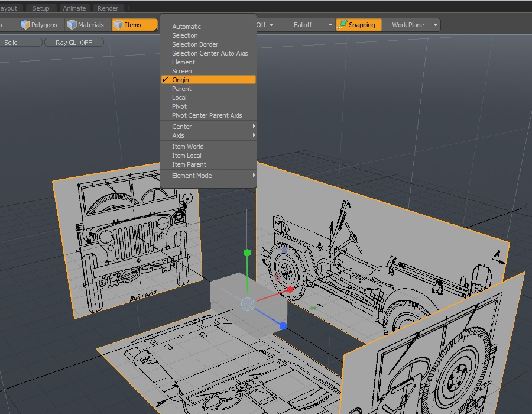Select the front view jeep blueprint plane
532x414 pixels.
point(127,241)
